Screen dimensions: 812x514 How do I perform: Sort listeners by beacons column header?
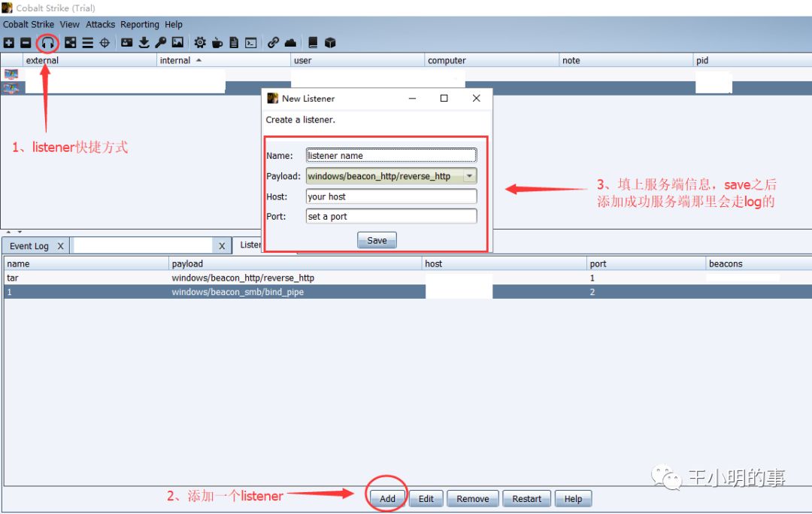[759, 263]
